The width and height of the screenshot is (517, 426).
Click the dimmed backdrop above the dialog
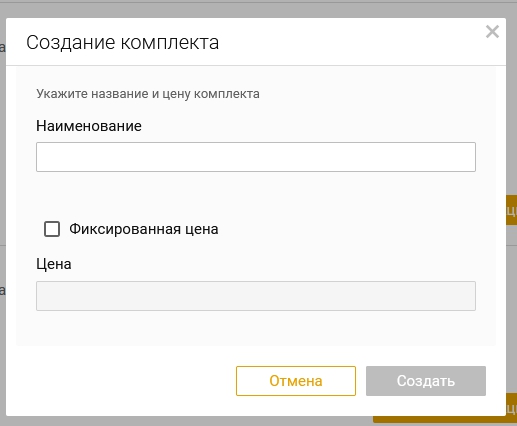tap(258, 9)
